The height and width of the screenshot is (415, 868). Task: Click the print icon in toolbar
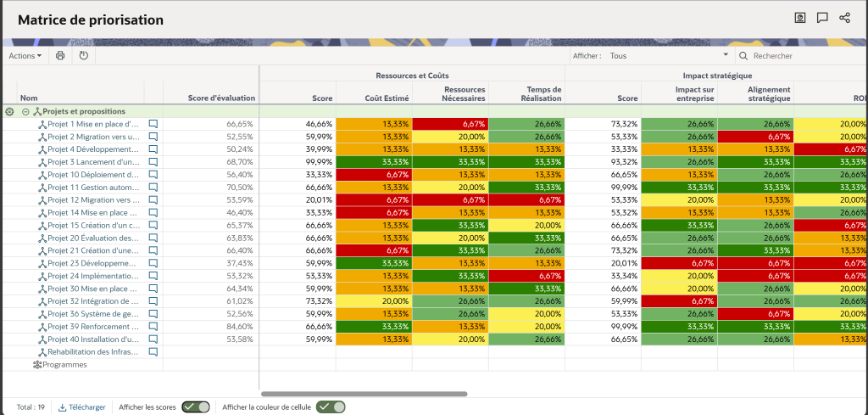pos(60,56)
